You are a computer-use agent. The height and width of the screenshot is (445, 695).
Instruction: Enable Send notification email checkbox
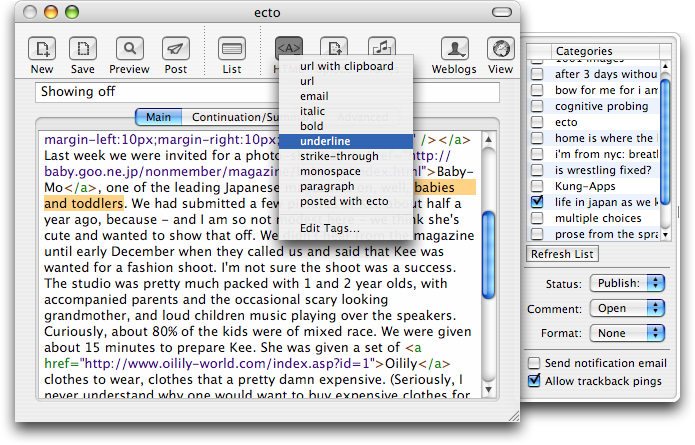point(534,363)
